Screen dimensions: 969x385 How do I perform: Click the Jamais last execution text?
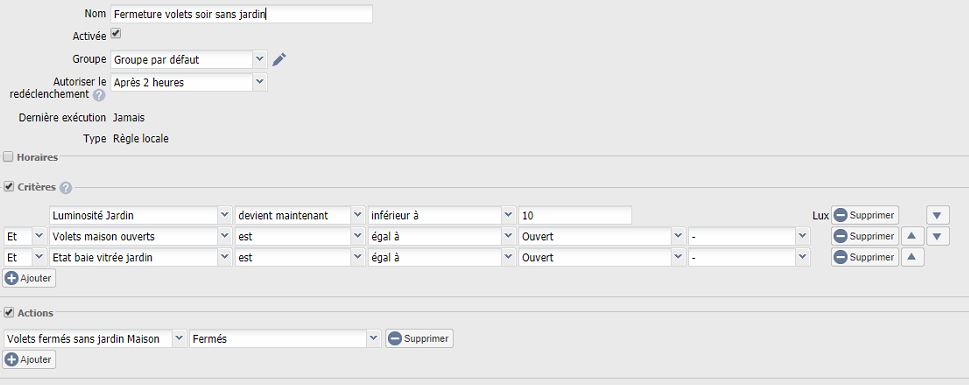(x=129, y=117)
